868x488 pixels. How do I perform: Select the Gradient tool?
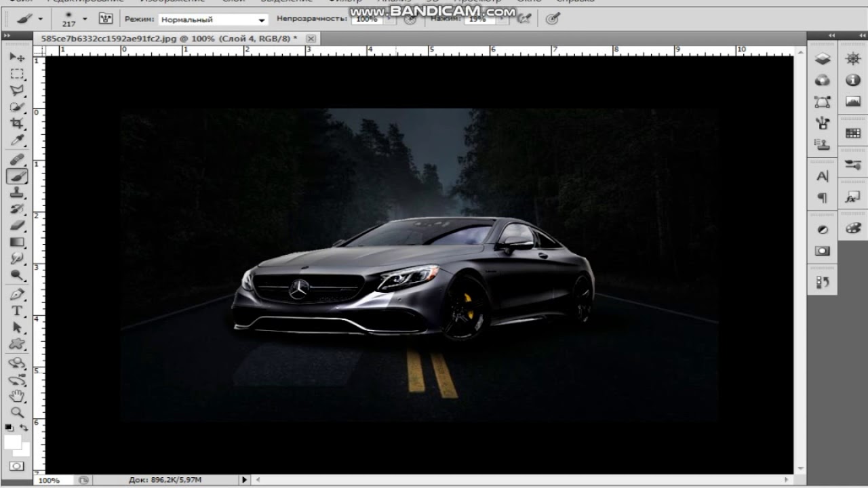point(17,243)
